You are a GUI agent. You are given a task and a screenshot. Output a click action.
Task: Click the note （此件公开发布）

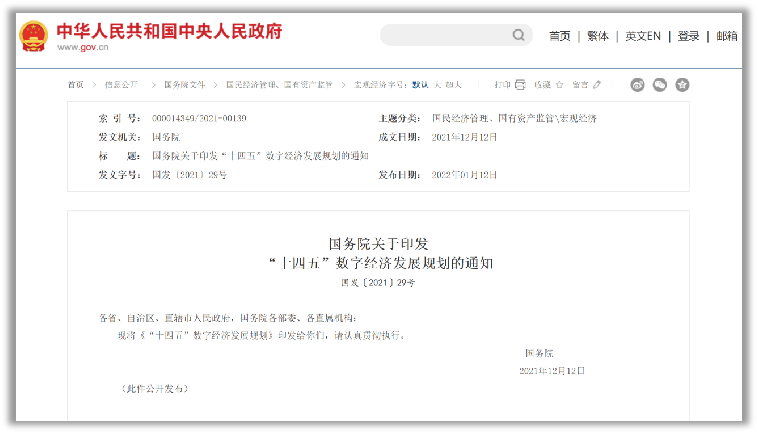pos(154,389)
